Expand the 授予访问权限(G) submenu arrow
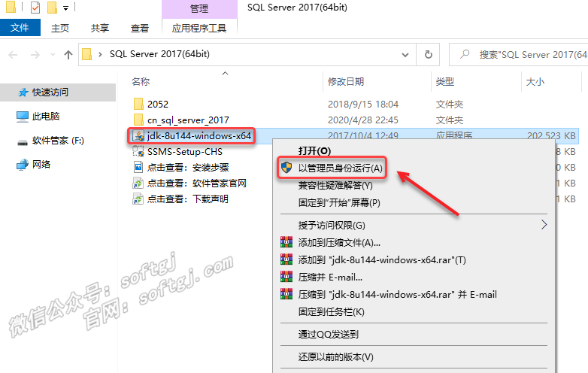This screenshot has height=373, width=588. pyautogui.click(x=544, y=225)
